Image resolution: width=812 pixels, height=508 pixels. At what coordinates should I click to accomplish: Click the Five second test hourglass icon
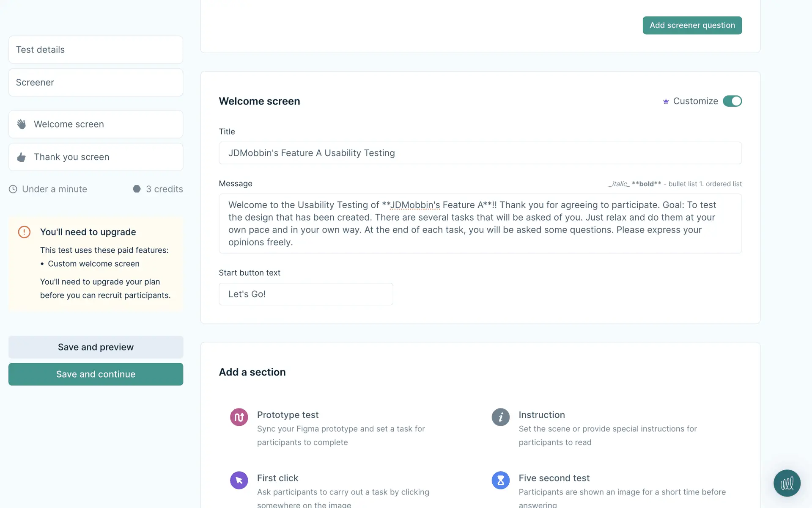click(500, 480)
